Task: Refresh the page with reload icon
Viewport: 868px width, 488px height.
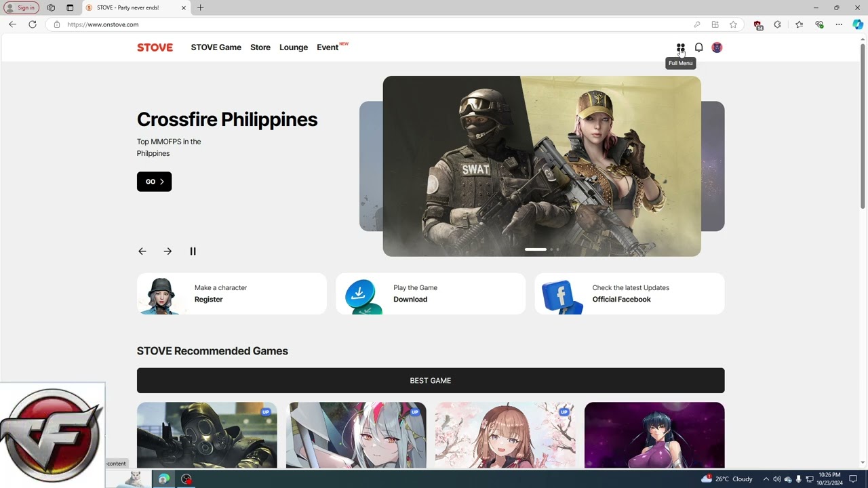Action: 32,24
